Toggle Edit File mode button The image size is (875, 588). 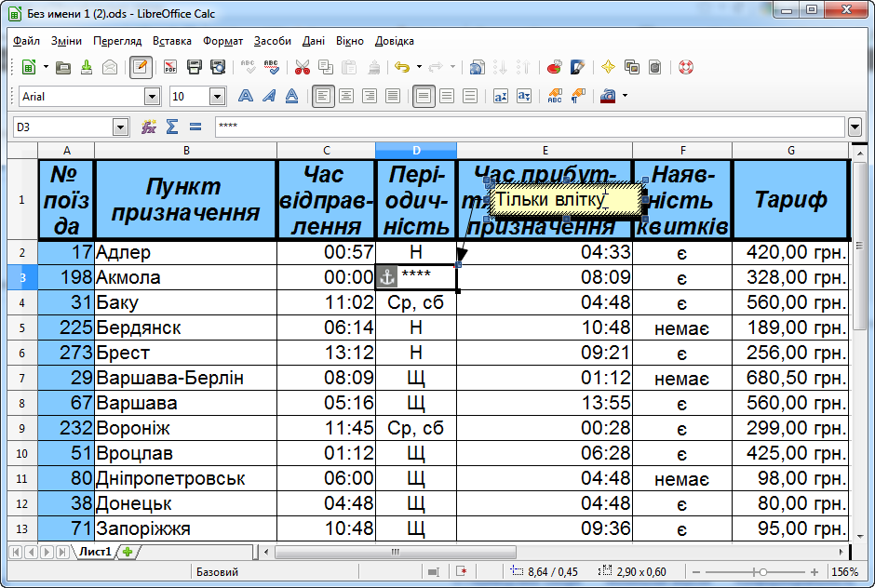(141, 67)
